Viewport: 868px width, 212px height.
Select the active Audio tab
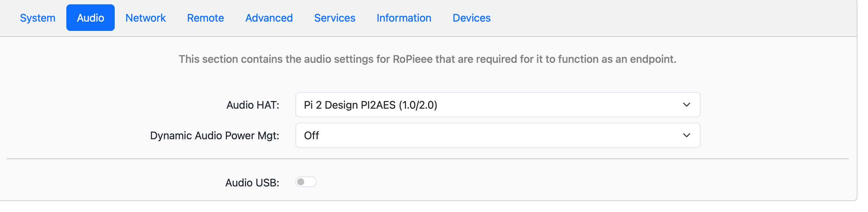click(90, 18)
